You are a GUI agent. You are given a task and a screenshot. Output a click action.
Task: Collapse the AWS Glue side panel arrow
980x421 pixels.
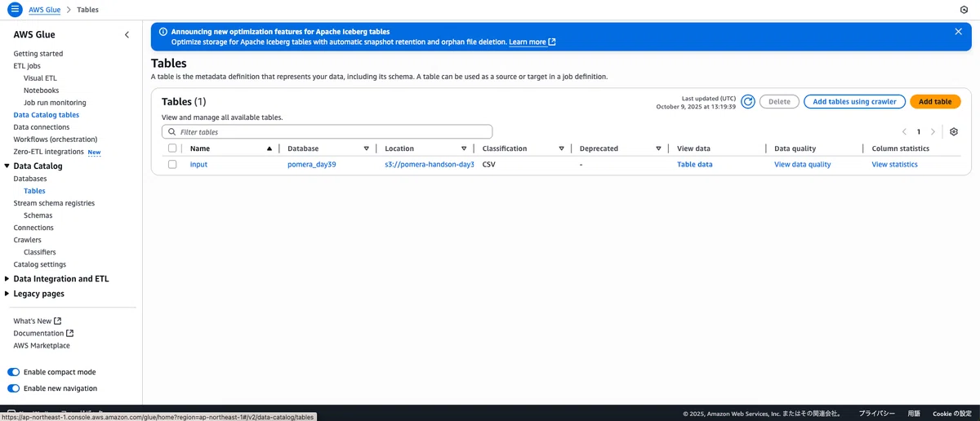127,35
